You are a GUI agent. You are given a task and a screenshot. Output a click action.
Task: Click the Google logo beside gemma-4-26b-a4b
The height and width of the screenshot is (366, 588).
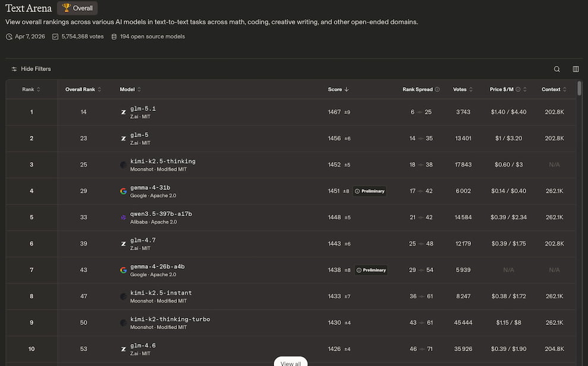point(124,270)
